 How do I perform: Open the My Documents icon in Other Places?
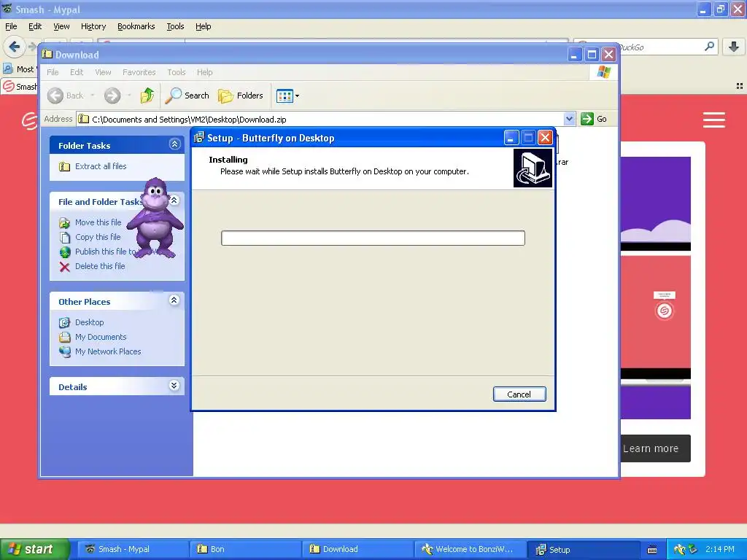point(64,337)
